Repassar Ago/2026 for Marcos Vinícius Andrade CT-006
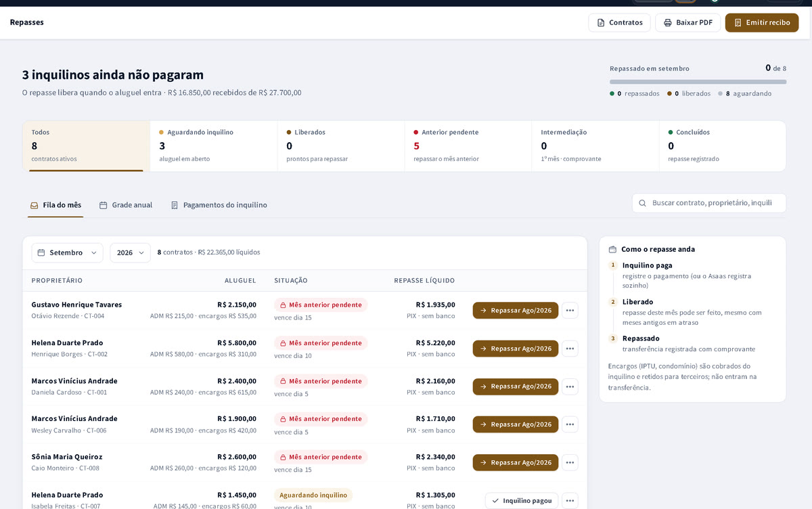Viewport: 812px width, 509px height. pyautogui.click(x=516, y=424)
